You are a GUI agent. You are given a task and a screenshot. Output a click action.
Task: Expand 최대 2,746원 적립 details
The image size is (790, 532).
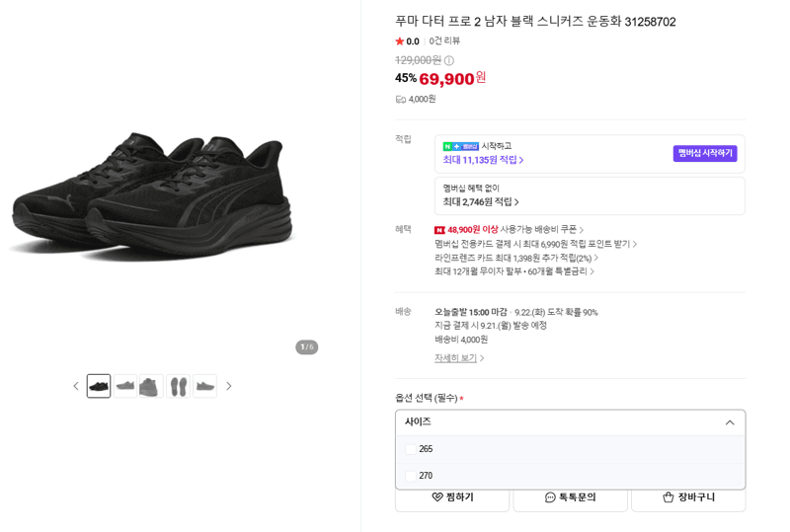click(481, 202)
